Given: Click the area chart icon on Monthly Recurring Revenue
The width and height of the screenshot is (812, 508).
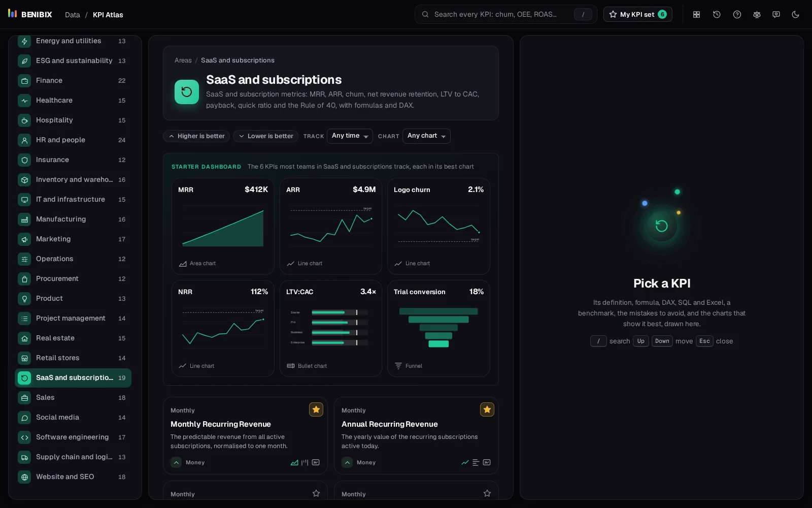Looking at the screenshot, I should coord(294,462).
